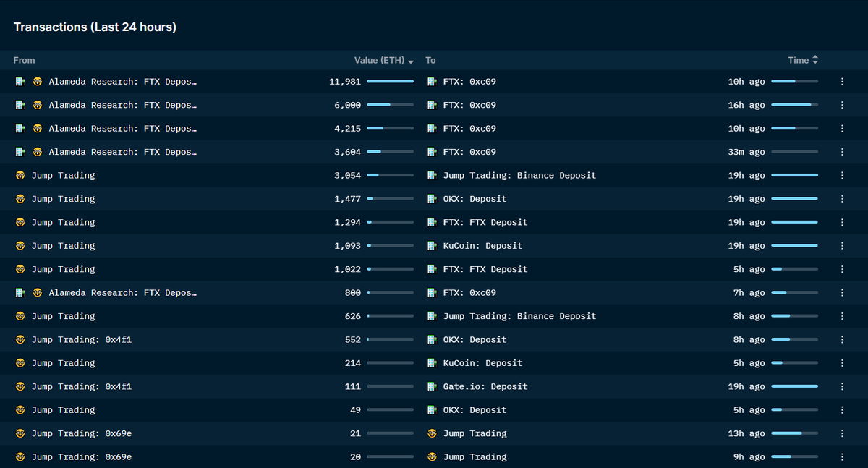Click the coin icon beside Jump Trading: 0x69e, 20 ETH row

[20, 456]
